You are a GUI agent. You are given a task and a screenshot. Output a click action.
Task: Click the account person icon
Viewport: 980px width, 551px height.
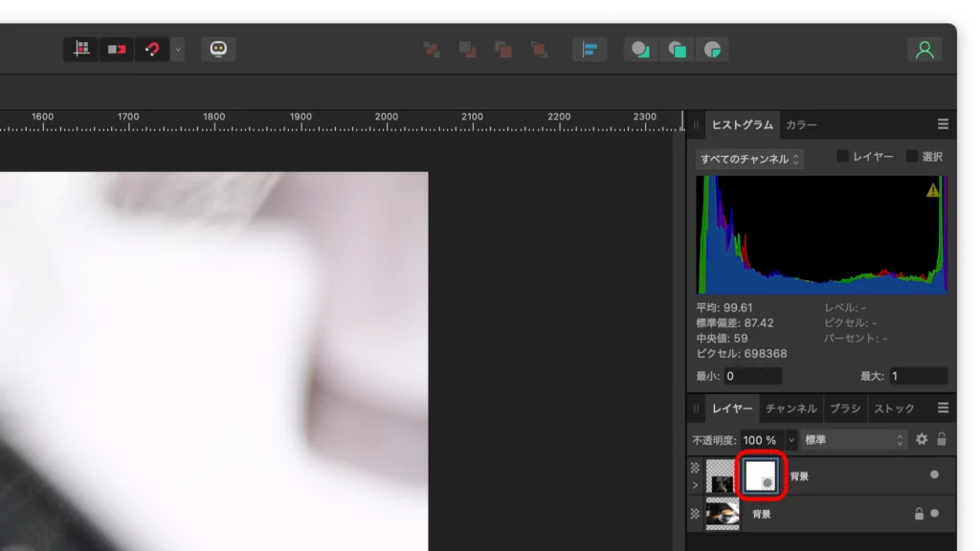(924, 50)
